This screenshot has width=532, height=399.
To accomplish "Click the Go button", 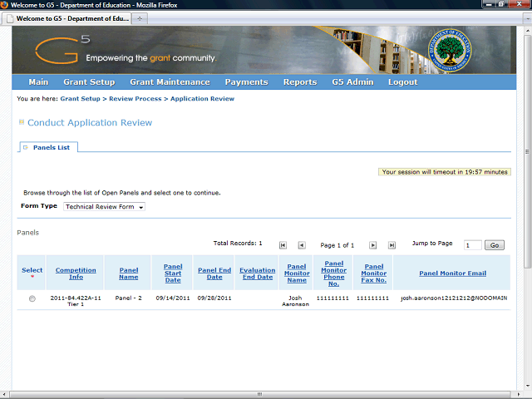I will [x=495, y=245].
